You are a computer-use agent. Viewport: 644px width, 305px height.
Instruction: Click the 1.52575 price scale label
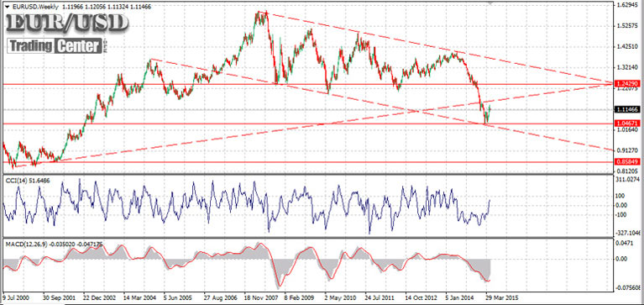pyautogui.click(x=626, y=26)
